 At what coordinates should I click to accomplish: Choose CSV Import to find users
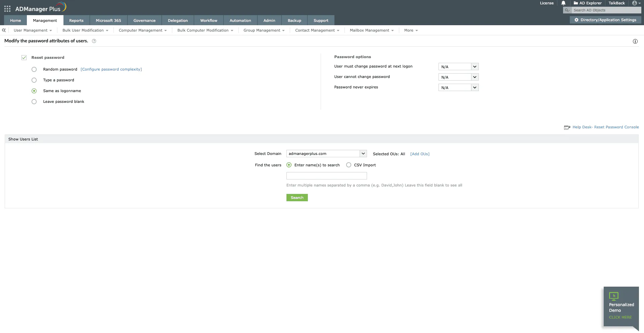[x=349, y=165]
